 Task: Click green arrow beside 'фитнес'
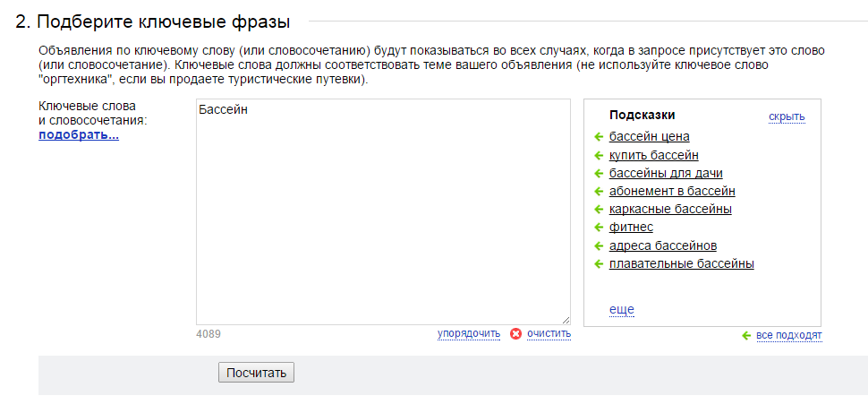[598, 228]
